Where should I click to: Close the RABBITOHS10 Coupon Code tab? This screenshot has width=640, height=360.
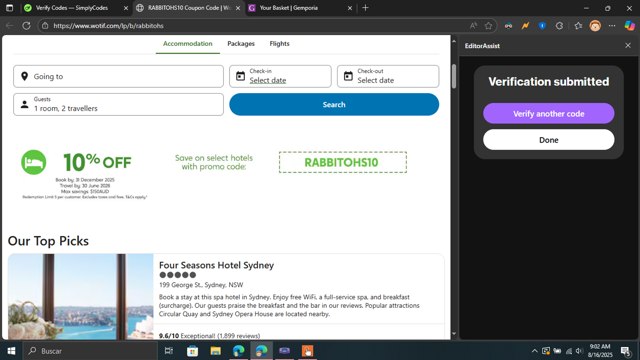238,8
